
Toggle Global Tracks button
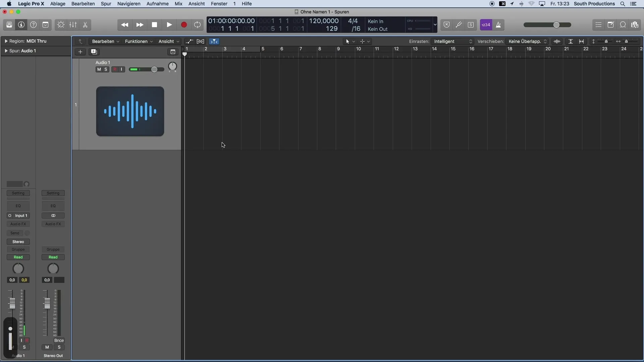click(173, 52)
